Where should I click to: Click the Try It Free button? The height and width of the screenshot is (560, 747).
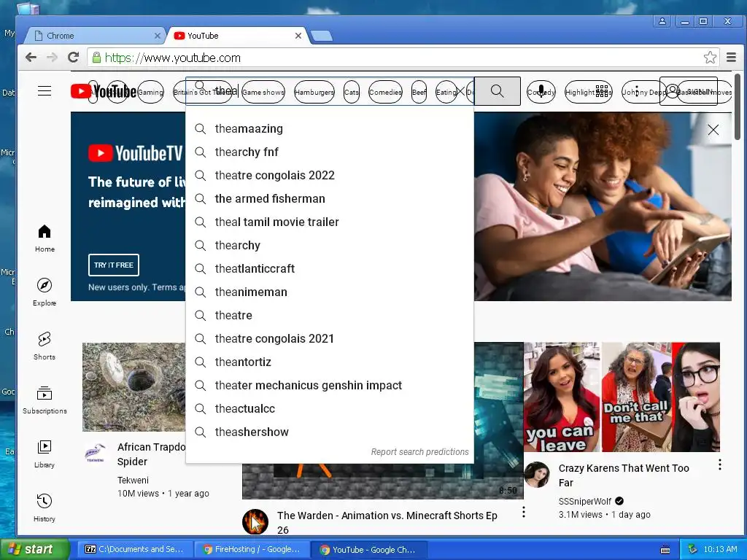113,265
